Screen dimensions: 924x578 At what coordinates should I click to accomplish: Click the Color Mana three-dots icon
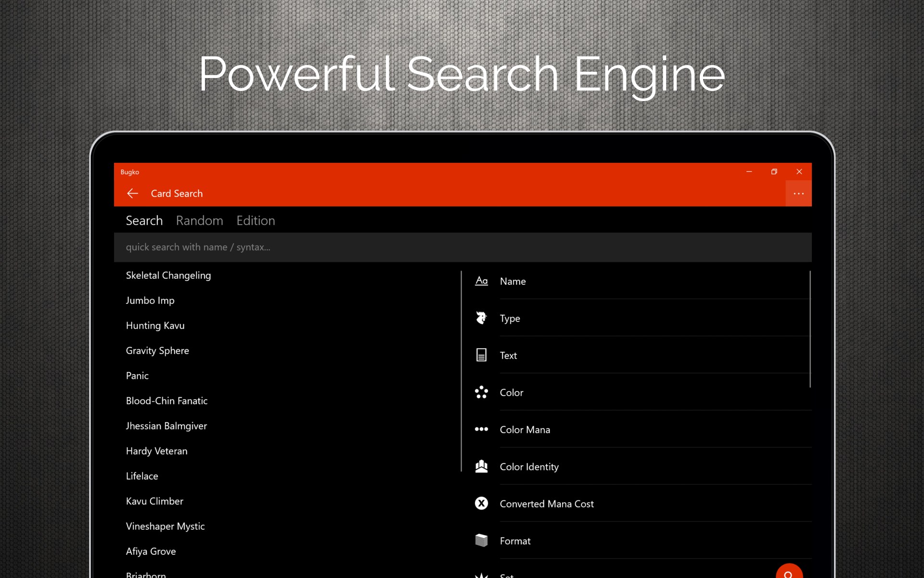click(481, 430)
